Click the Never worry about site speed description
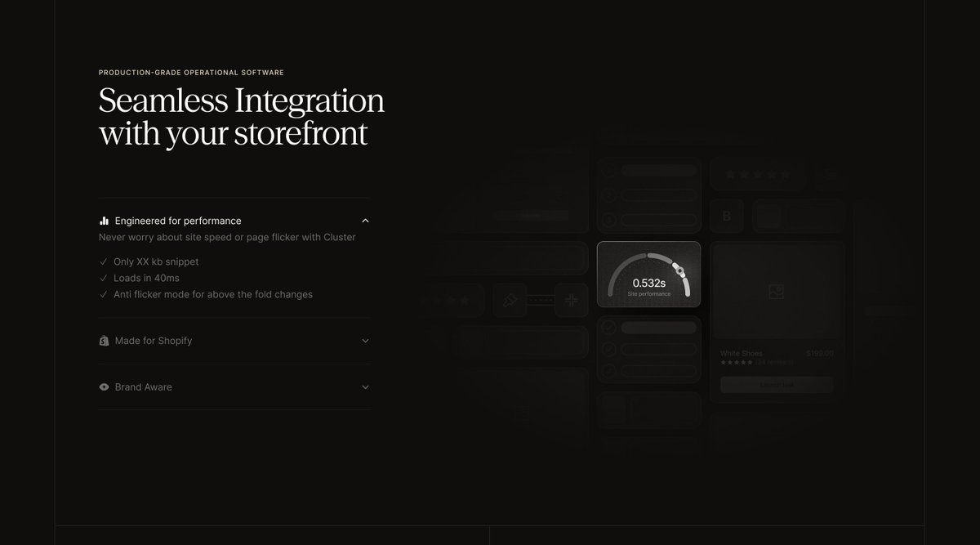980x545 pixels. [227, 238]
